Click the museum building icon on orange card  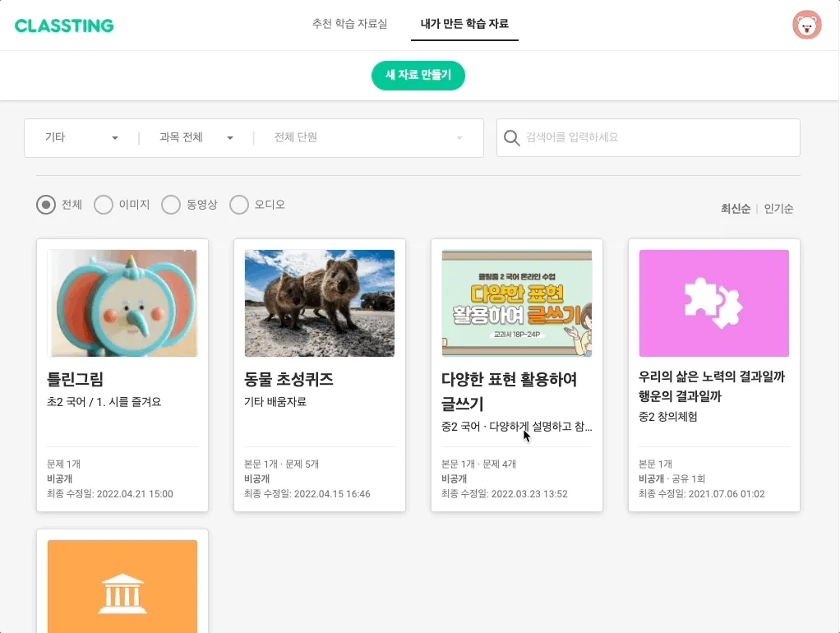[122, 594]
